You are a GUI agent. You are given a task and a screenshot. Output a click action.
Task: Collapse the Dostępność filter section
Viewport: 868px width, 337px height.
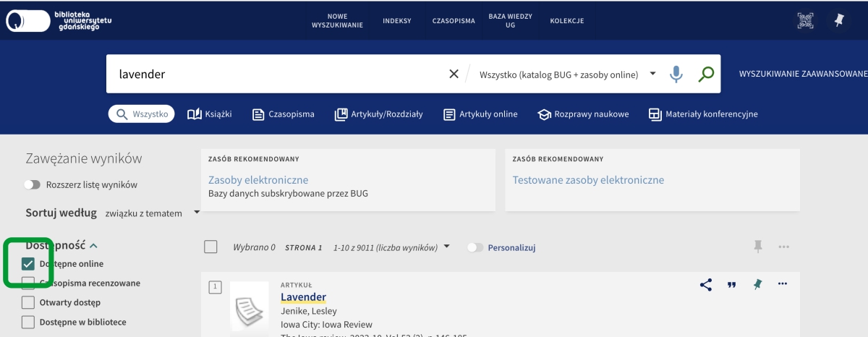[x=93, y=246]
